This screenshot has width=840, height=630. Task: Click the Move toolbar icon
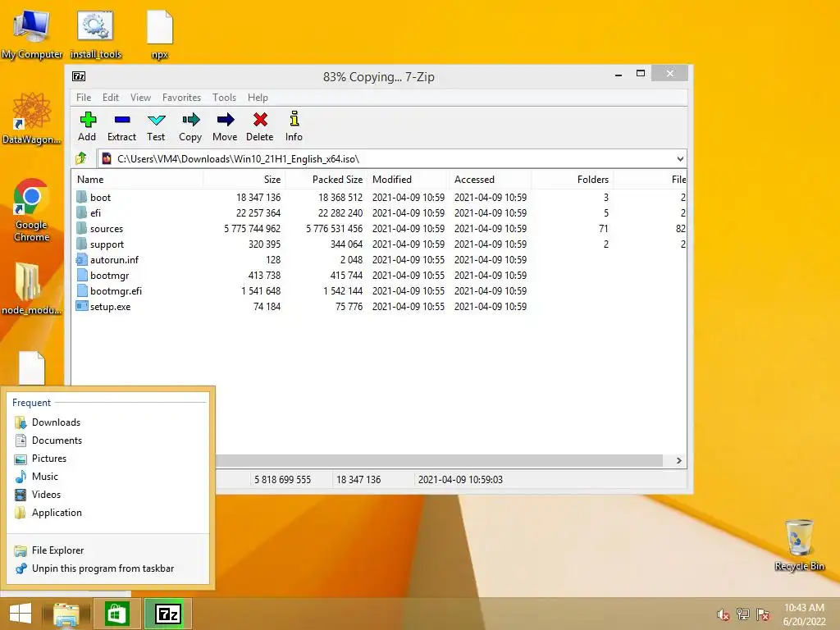coord(225,120)
